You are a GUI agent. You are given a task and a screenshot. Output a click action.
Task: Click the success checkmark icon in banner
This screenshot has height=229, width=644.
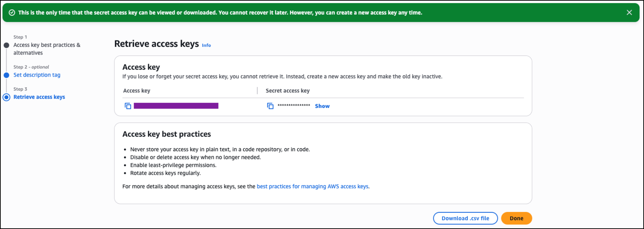12,12
